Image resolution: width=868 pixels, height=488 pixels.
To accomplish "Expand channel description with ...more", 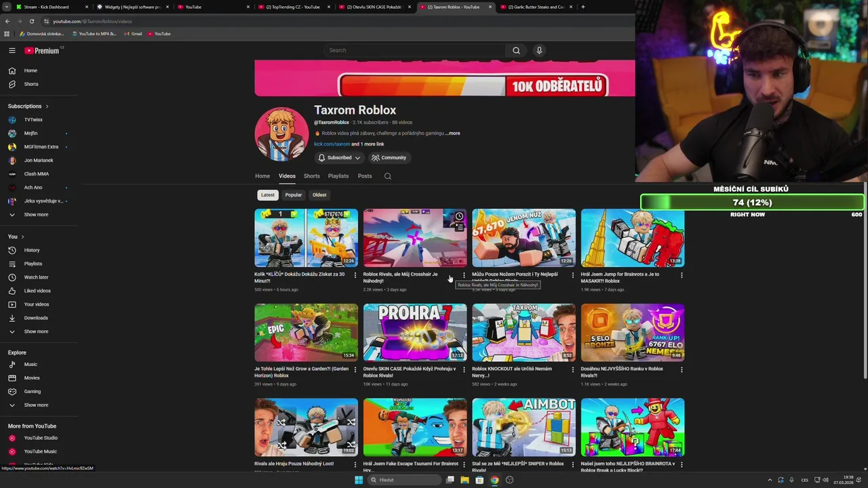I will 452,134.
